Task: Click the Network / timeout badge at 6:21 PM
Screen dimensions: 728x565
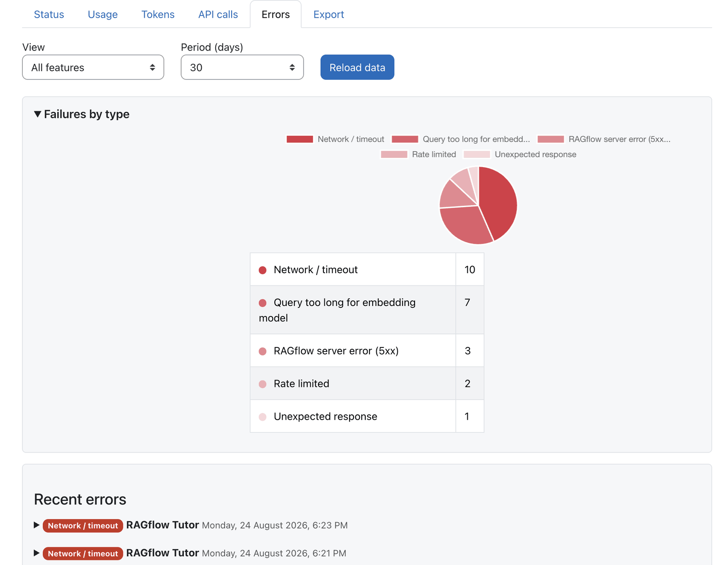Action: tap(83, 554)
